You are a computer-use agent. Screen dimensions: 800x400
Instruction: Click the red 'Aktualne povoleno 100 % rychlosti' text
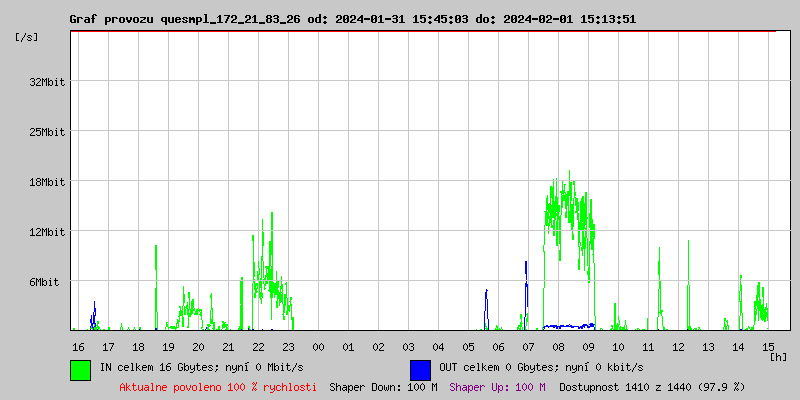click(218, 387)
